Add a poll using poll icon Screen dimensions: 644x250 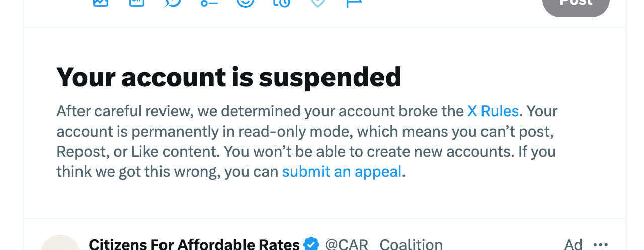[209, 2]
